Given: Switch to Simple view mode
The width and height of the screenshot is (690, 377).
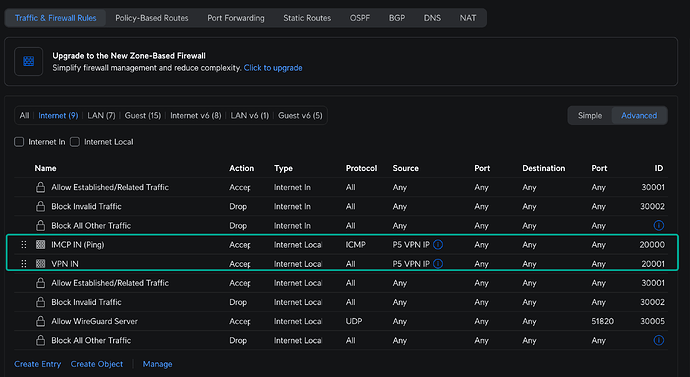Looking at the screenshot, I should [x=590, y=115].
